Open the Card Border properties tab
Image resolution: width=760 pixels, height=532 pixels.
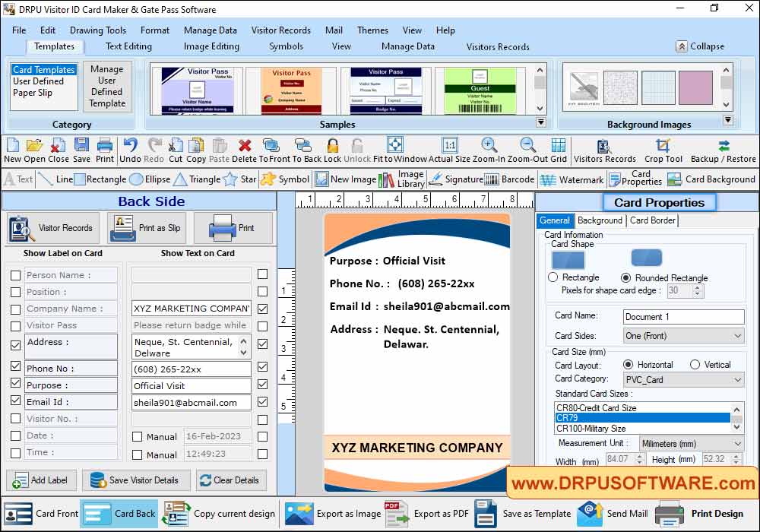[x=652, y=220]
